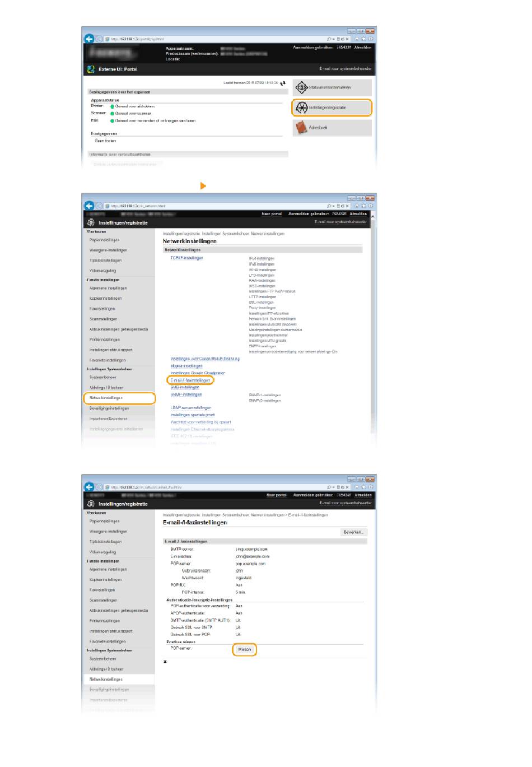Open the Adresboek book icon

click(301, 127)
